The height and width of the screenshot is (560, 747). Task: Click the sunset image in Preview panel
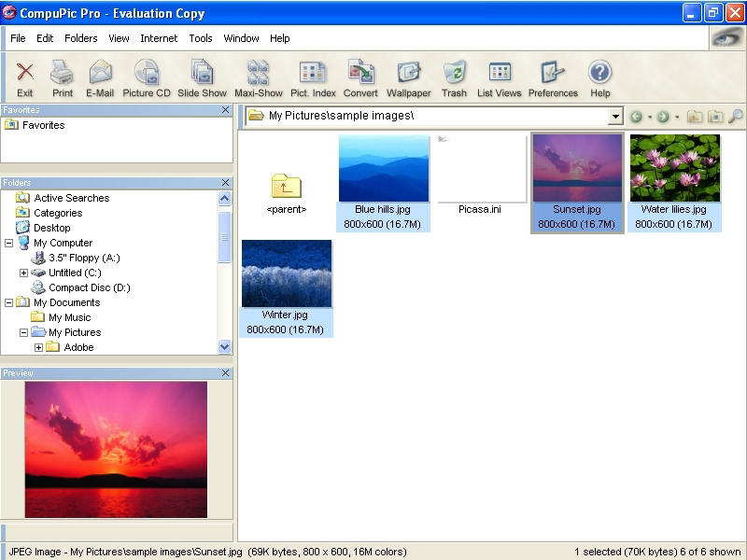(116, 450)
